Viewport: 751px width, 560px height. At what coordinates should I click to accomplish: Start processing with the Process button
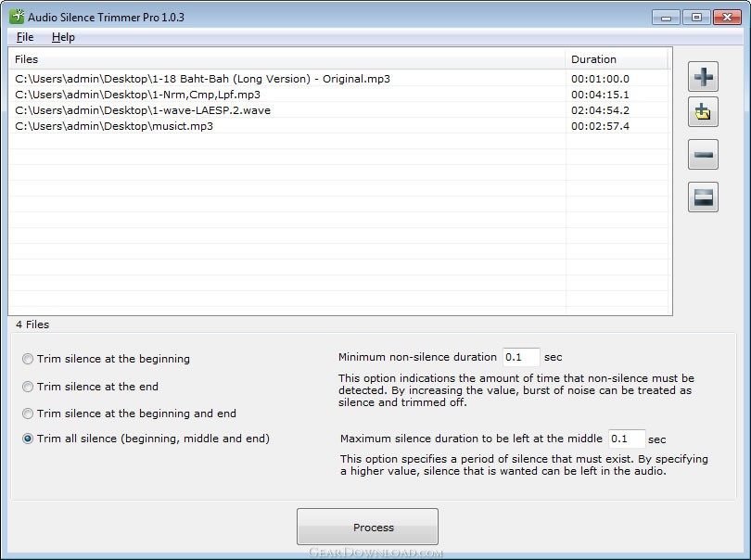click(367, 527)
